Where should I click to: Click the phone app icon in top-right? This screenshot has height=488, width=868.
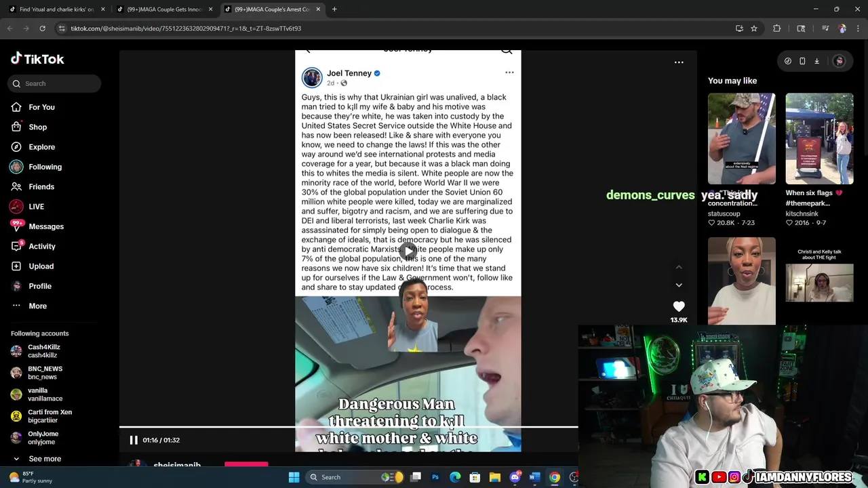[802, 61]
